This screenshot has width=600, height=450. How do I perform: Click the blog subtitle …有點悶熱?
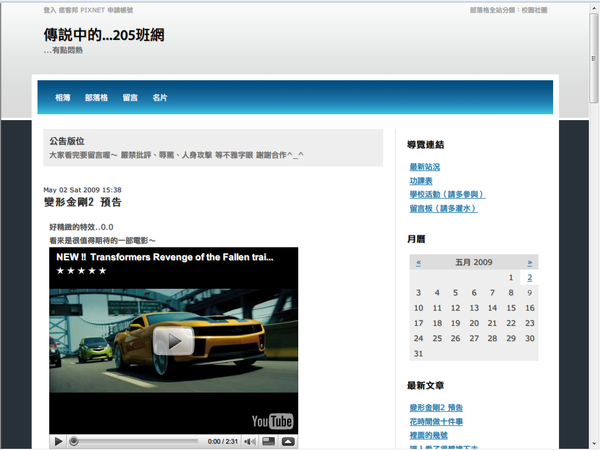point(63,50)
